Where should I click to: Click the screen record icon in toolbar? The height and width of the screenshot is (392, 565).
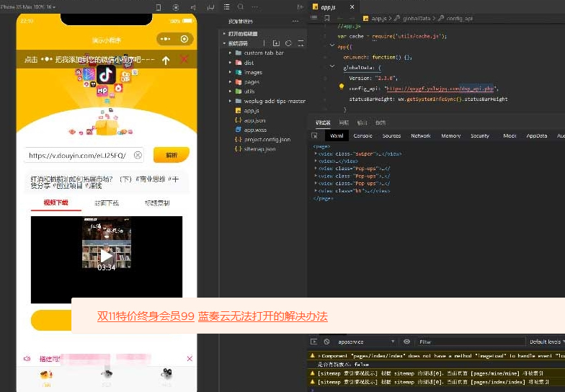(x=176, y=7)
